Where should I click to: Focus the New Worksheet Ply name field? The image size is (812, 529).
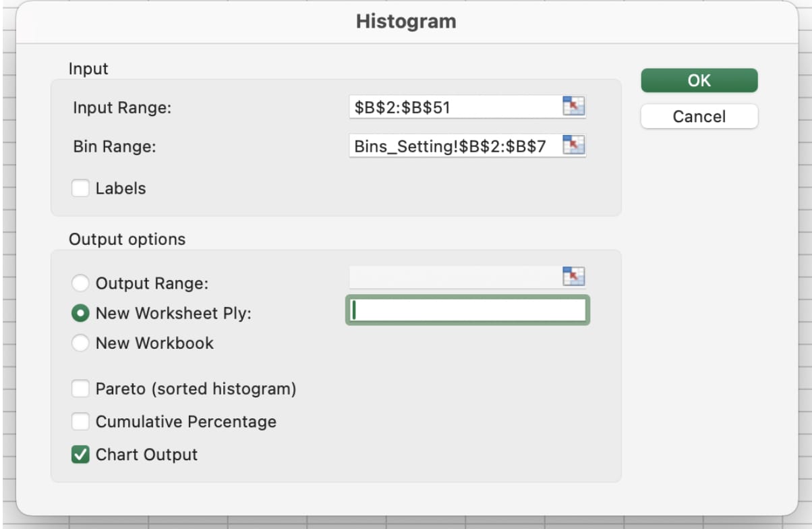[467, 311]
